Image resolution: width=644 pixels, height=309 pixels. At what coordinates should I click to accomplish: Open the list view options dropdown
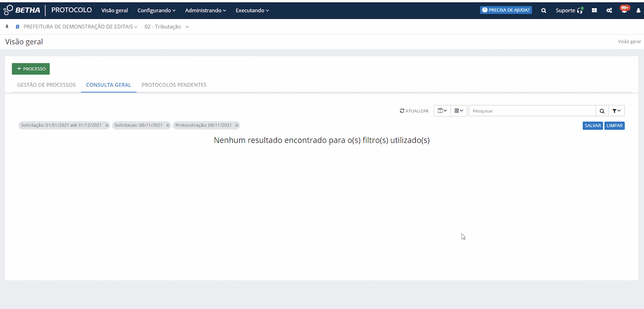pos(458,111)
